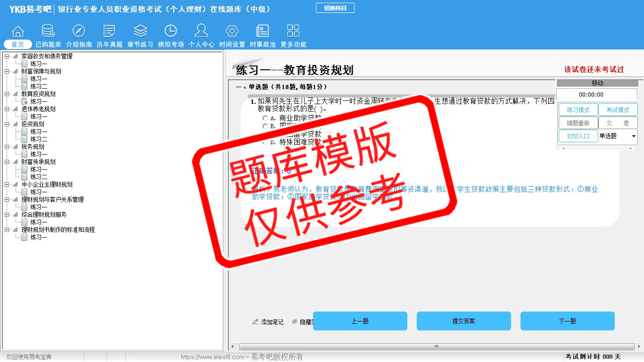This screenshot has width=644, height=362.
Task: Open the 模拟考场 mock exam clock icon
Action: 171,32
